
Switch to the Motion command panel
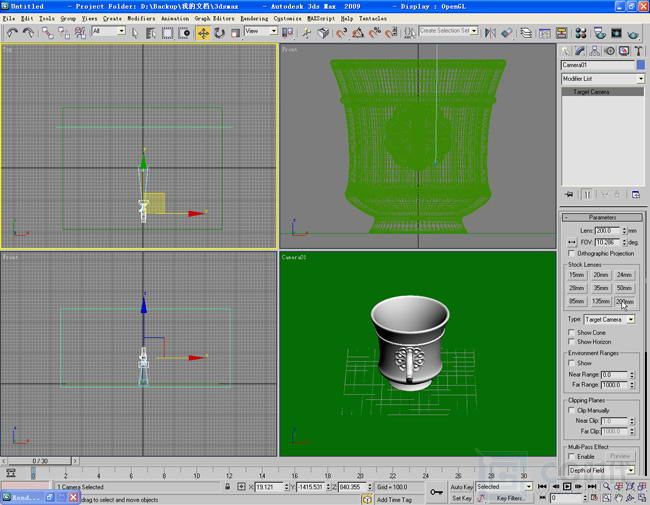click(x=609, y=51)
